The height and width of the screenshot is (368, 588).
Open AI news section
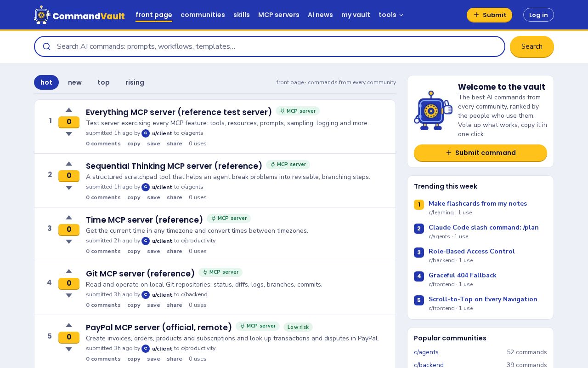pos(320,15)
